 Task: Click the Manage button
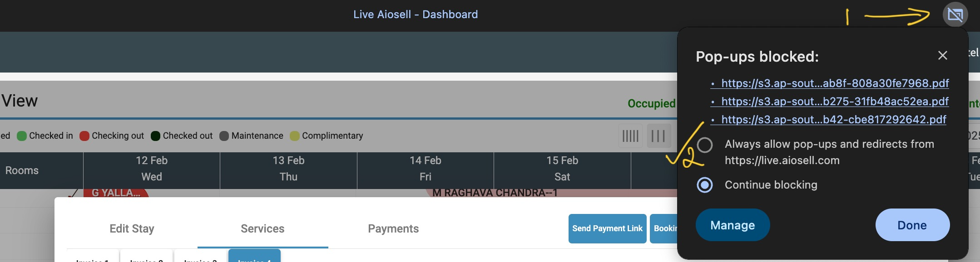pos(733,225)
